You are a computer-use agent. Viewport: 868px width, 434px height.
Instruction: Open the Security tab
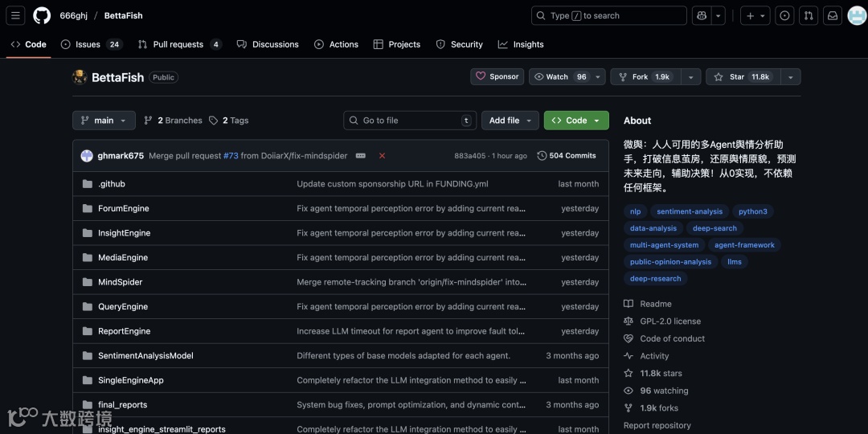[460, 44]
